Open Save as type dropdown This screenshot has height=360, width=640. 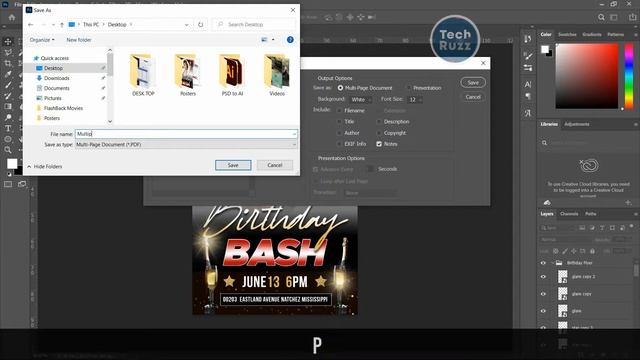(186, 144)
